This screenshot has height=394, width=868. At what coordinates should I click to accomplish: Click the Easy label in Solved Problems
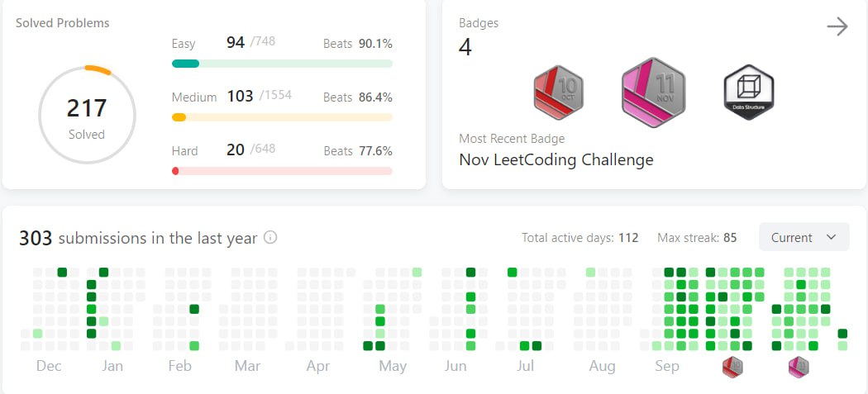tap(184, 44)
